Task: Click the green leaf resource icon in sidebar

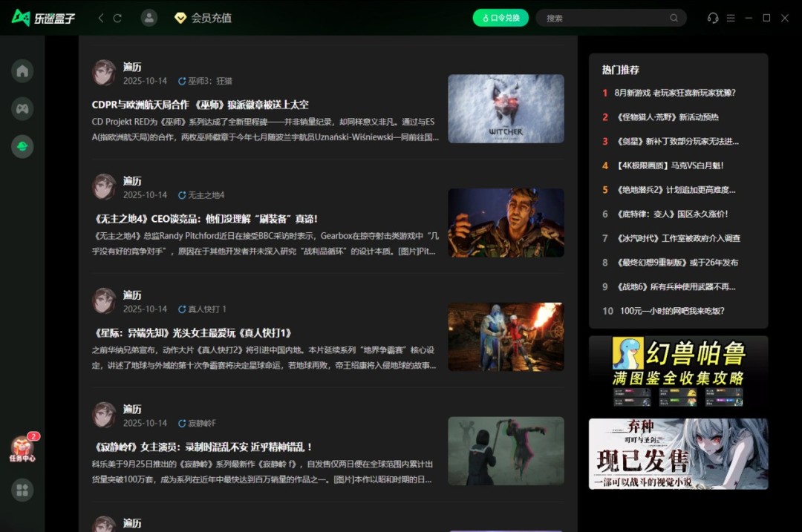Action: tap(22, 146)
